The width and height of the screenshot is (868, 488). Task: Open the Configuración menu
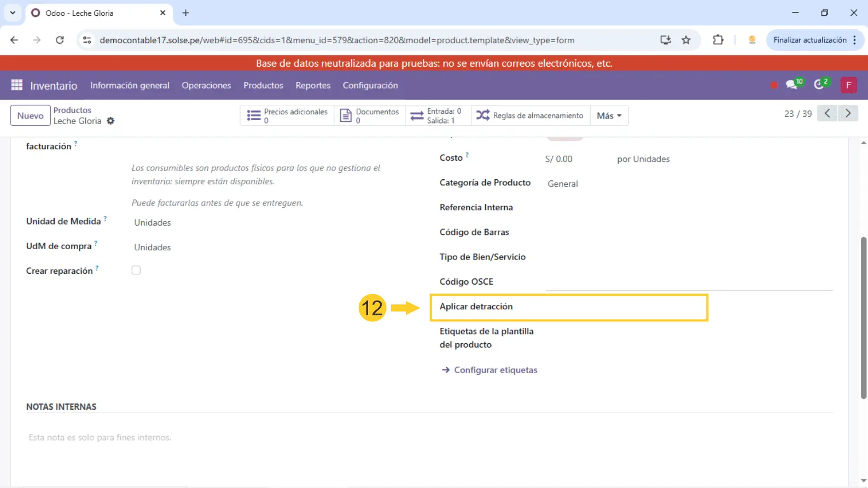[370, 85]
